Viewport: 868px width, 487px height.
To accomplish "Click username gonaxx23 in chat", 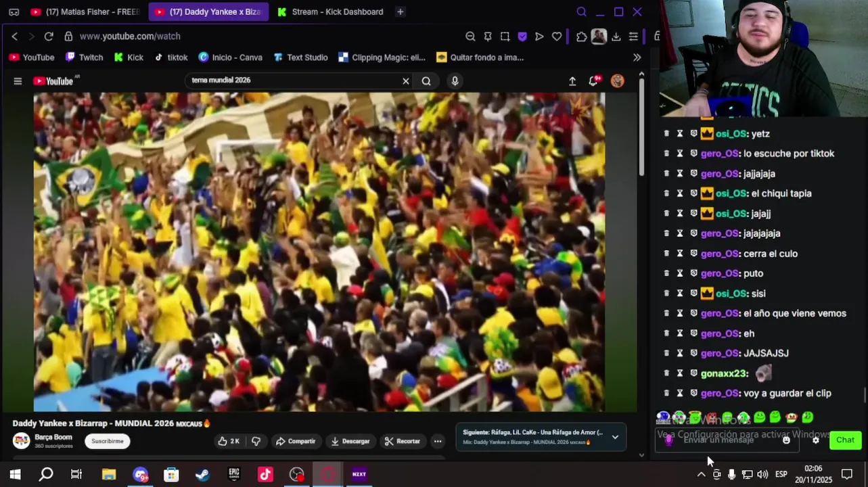I will (723, 373).
